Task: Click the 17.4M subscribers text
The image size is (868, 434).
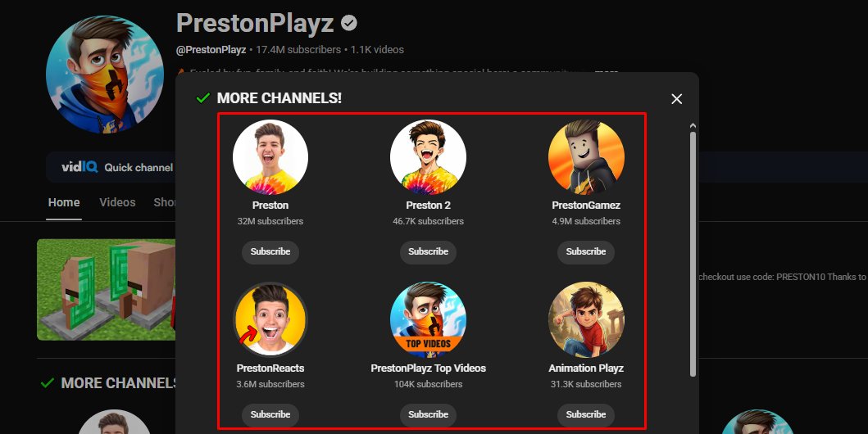Action: click(298, 50)
